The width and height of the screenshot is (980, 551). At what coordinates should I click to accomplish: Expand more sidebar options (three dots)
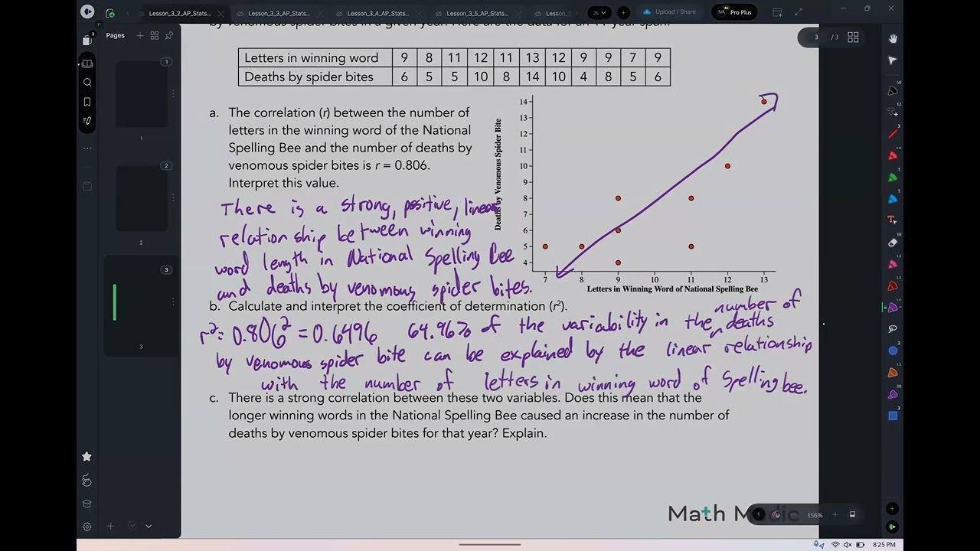(87, 148)
